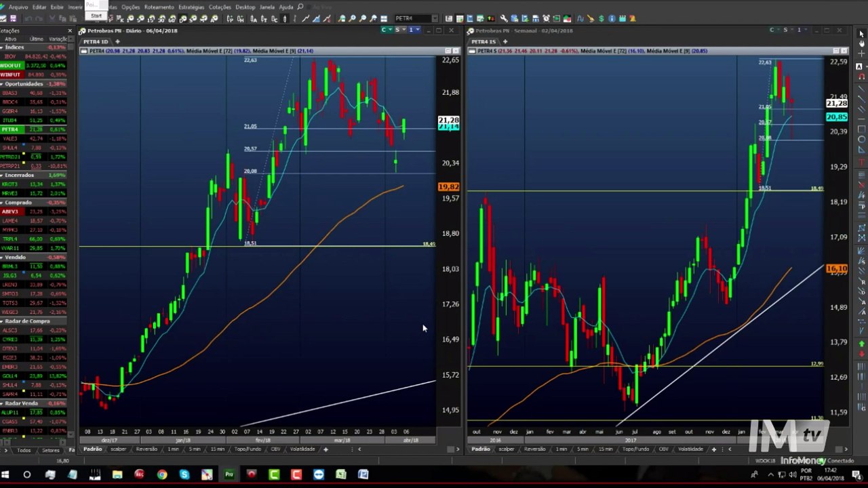Add new tab next to PETR4 1D

(117, 42)
